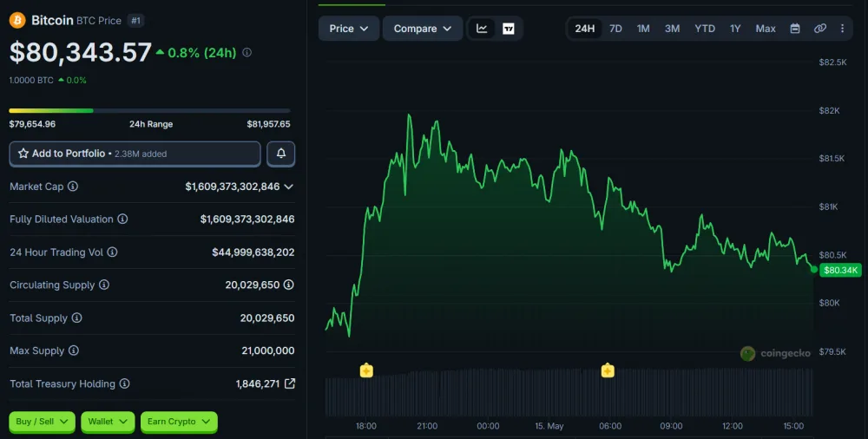Open the Earn Crypto dropdown
868x439 pixels.
(179, 422)
